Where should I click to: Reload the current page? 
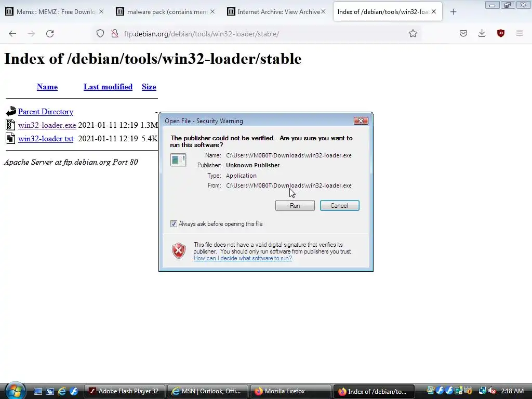point(50,34)
